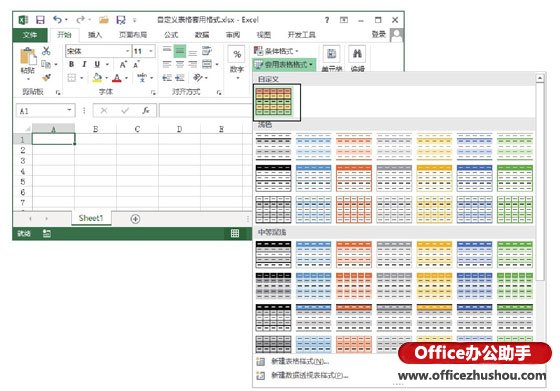This screenshot has height=391, width=560.
Task: Click the New Sheet plus button
Action: pyautogui.click(x=135, y=219)
